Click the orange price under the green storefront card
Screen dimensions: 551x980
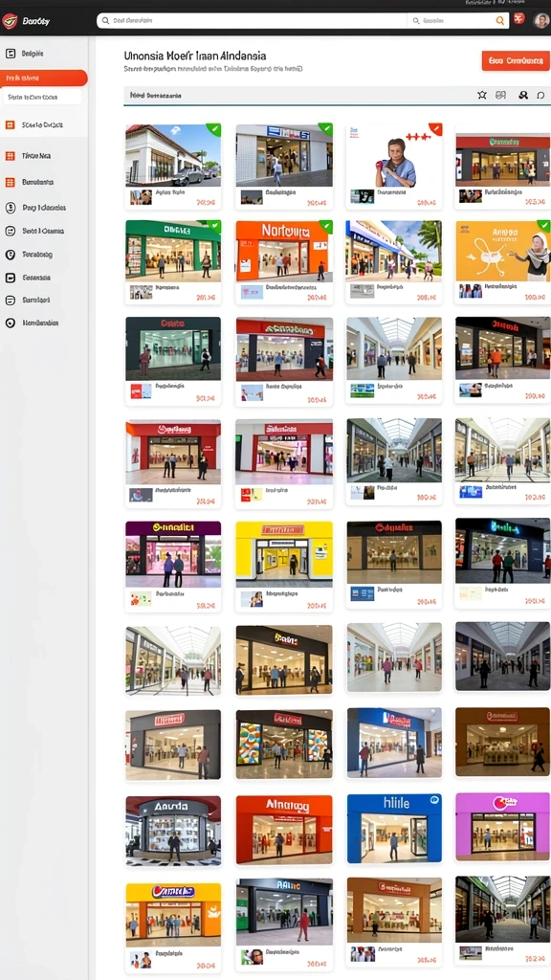click(x=205, y=298)
